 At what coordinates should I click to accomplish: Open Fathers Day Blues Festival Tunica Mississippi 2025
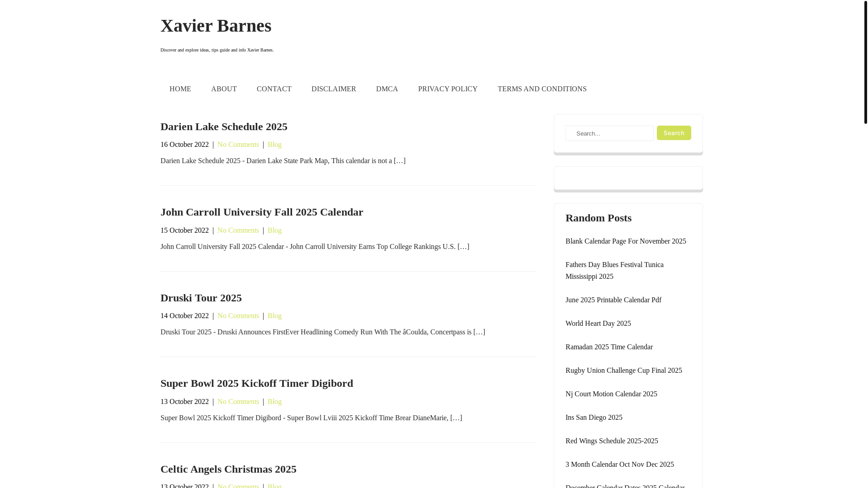pyautogui.click(x=614, y=271)
